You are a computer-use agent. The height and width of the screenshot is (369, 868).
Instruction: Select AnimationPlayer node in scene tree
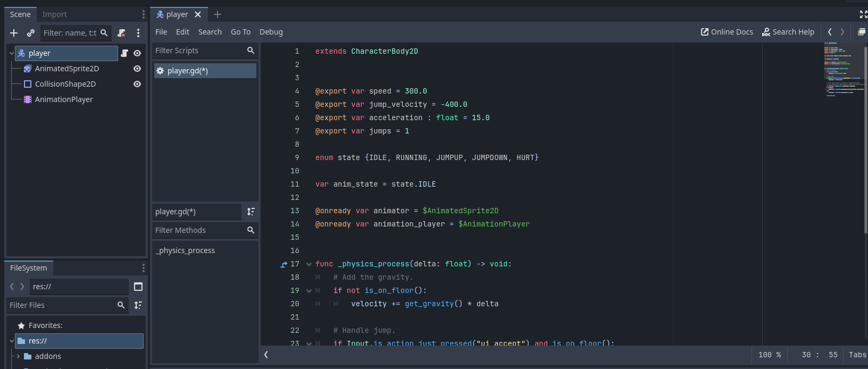64,99
